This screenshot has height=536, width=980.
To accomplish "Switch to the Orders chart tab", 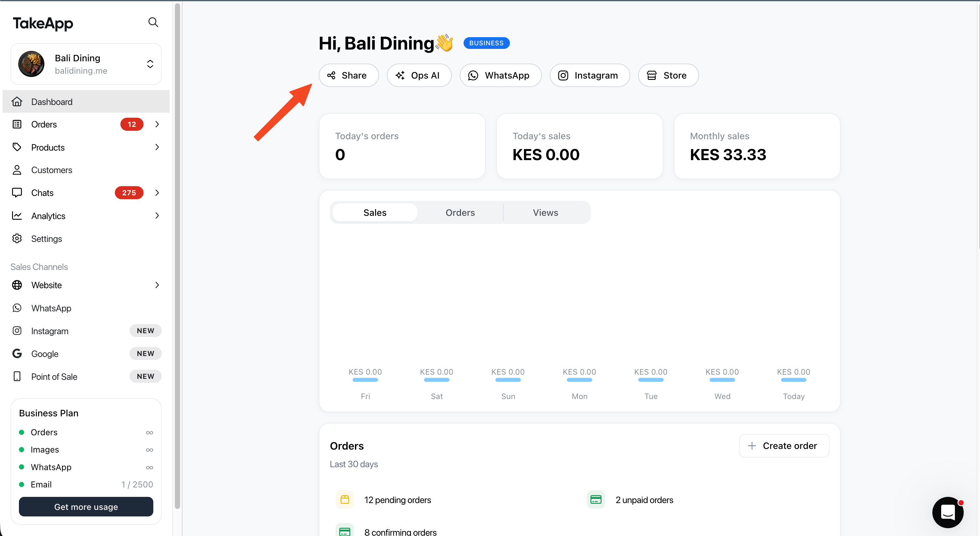I will (x=460, y=213).
